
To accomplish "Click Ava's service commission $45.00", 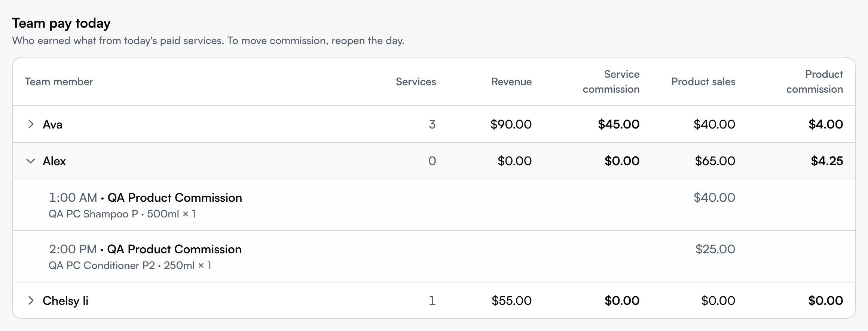I will 619,124.
